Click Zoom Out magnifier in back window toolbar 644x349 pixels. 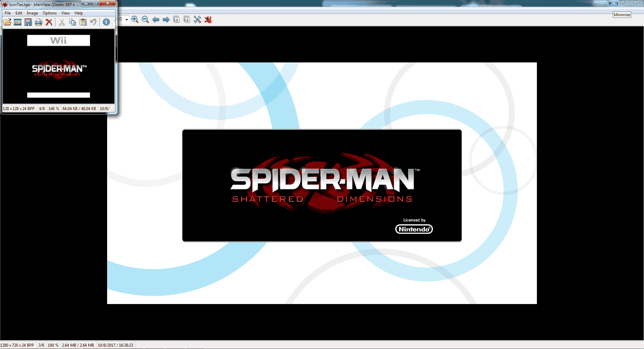tap(145, 19)
